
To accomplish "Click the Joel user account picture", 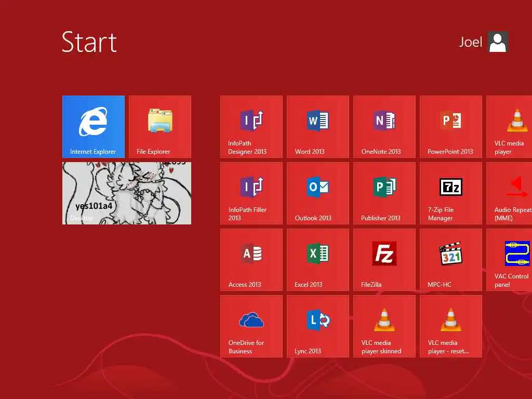I will coord(498,42).
